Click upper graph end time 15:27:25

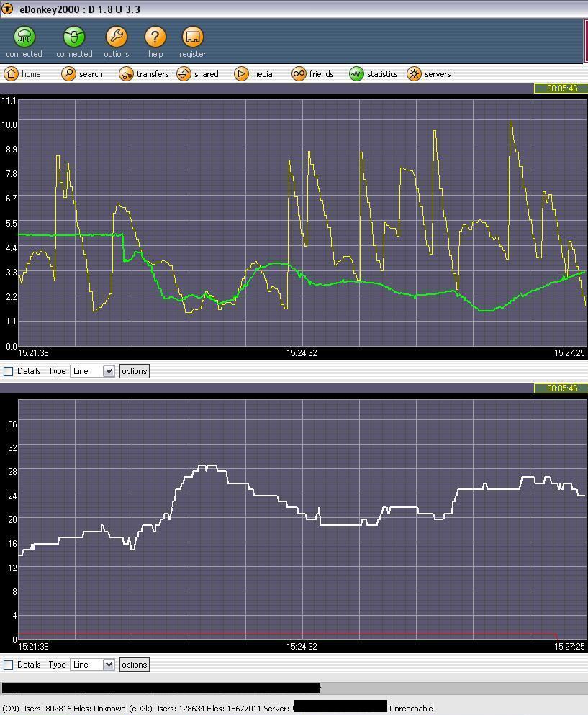(x=569, y=353)
